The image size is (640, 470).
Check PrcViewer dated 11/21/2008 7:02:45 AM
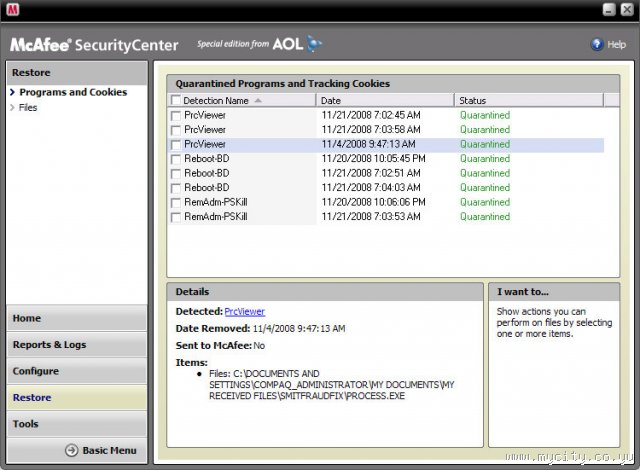point(176,115)
